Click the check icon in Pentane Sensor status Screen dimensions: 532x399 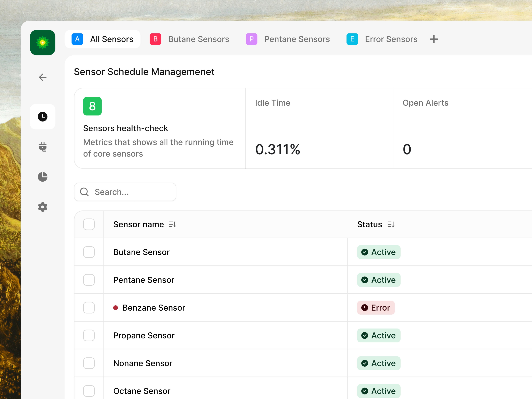click(x=365, y=280)
